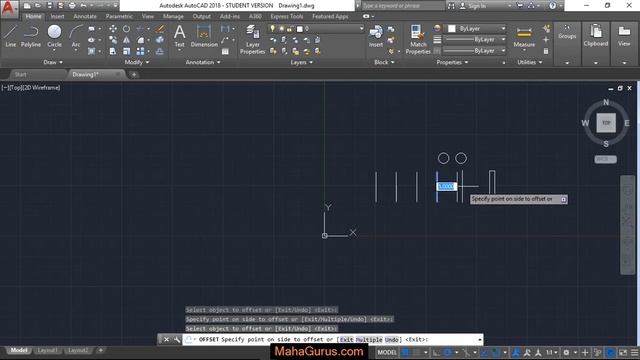Click the Move tool icon

(113, 29)
